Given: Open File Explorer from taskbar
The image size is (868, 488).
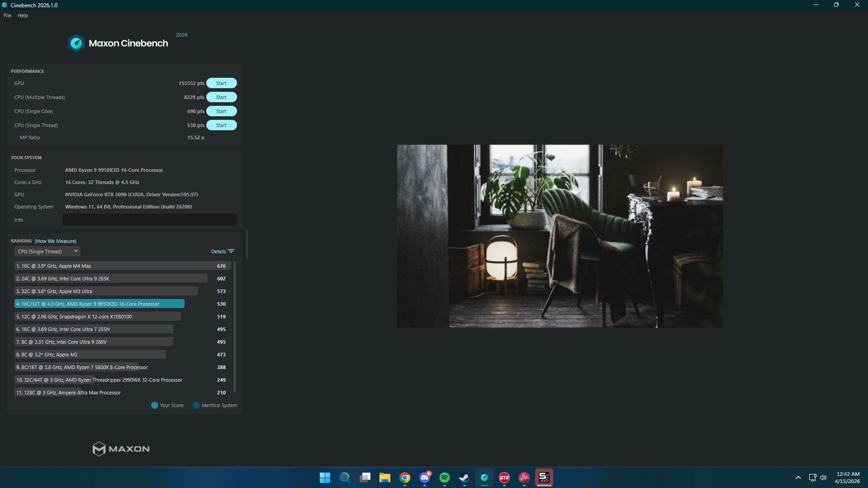Looking at the screenshot, I should tap(385, 478).
